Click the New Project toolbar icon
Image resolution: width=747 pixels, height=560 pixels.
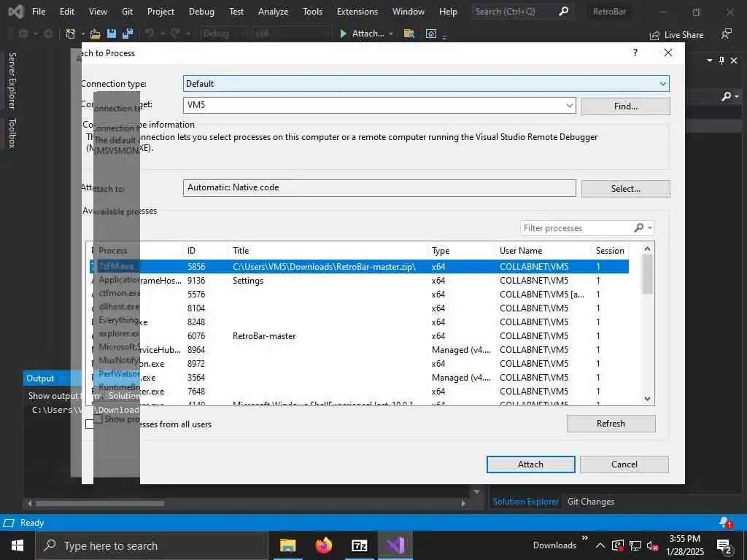click(x=71, y=34)
